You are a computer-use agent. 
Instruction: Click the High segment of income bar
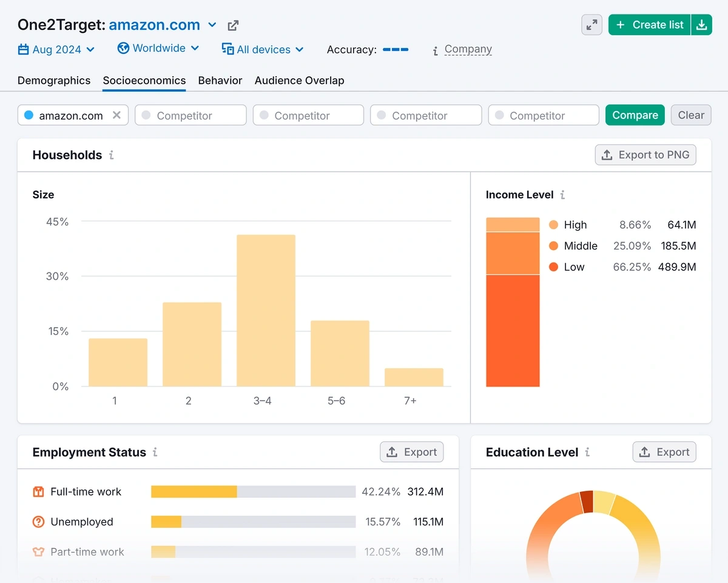pyautogui.click(x=513, y=225)
